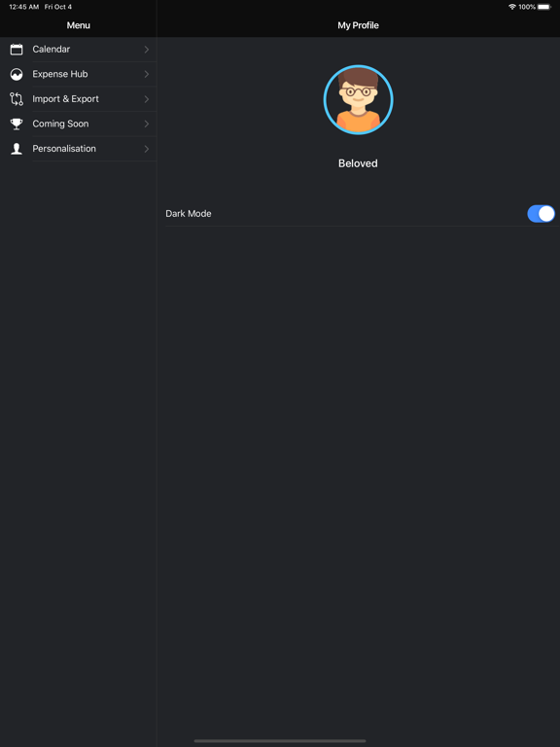Open the Calendar menu item

coord(78,50)
